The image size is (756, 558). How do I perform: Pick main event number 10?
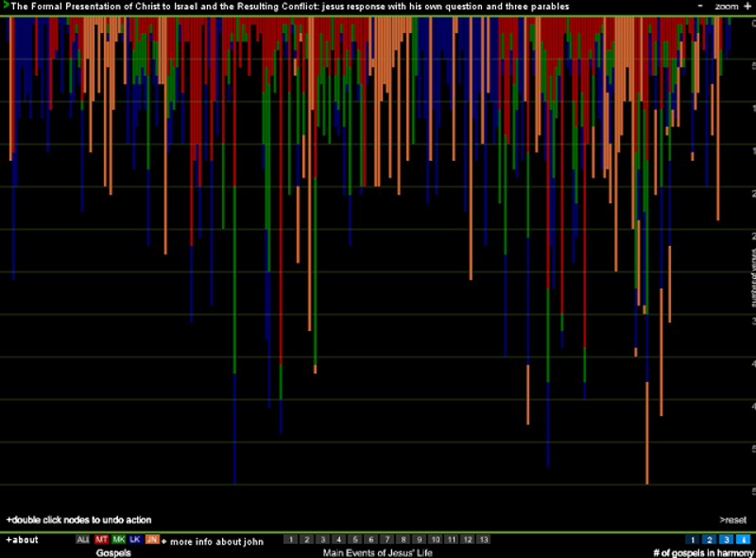437,539
